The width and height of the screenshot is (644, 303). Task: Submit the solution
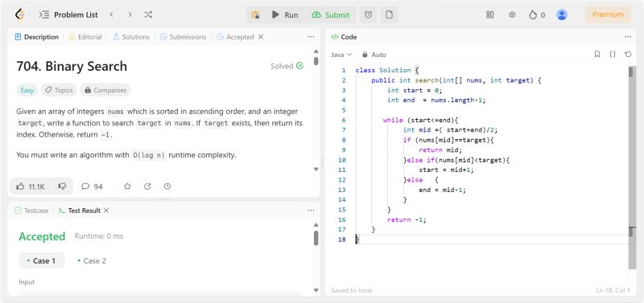(x=331, y=14)
